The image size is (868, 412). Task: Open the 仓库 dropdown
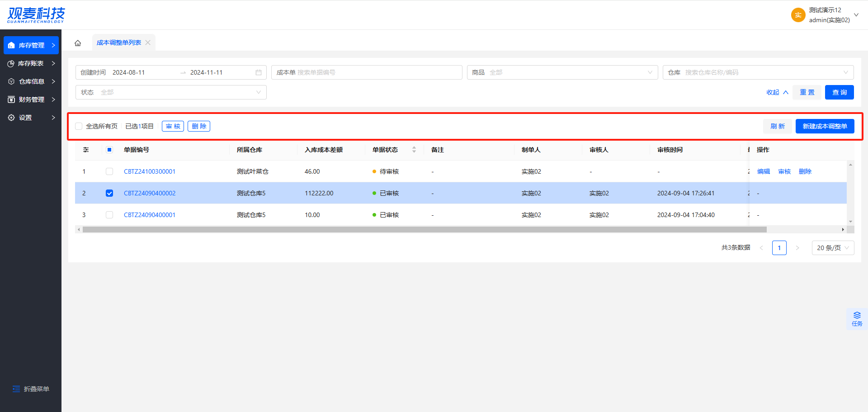pos(758,72)
